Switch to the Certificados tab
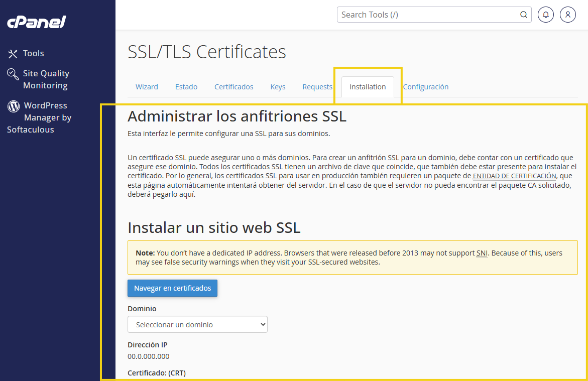 click(233, 87)
